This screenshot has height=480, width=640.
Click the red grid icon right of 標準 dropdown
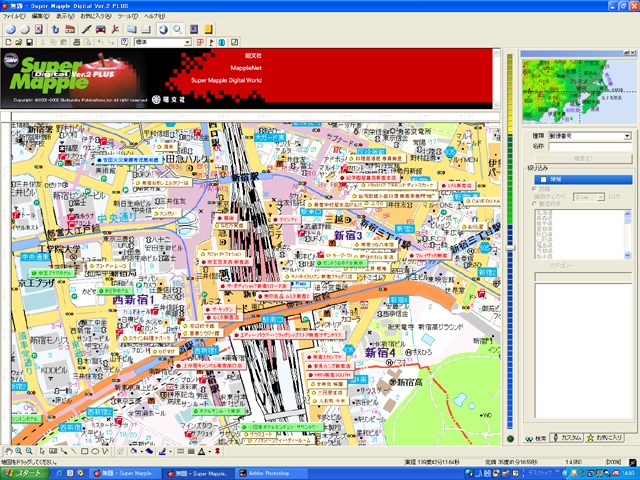click(x=200, y=42)
